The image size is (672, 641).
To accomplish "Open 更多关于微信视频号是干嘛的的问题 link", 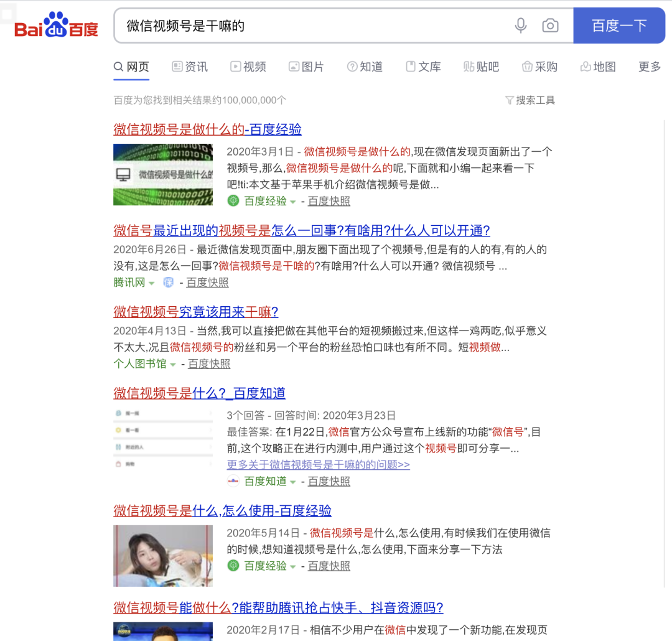I will (x=318, y=464).
